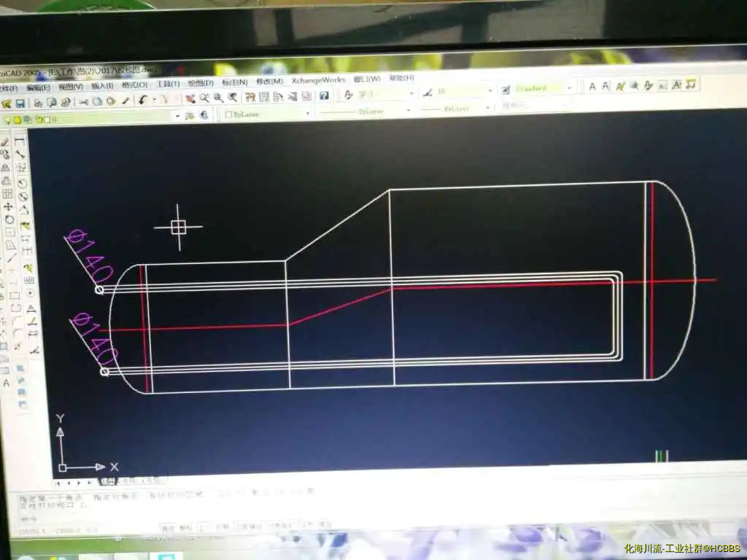Click the ByLayer color swatch box
Screen dimensions: 747x560
pos(228,114)
